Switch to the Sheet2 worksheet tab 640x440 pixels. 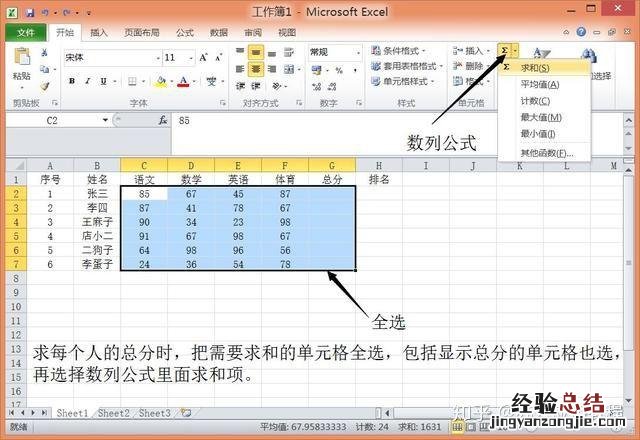tap(113, 413)
